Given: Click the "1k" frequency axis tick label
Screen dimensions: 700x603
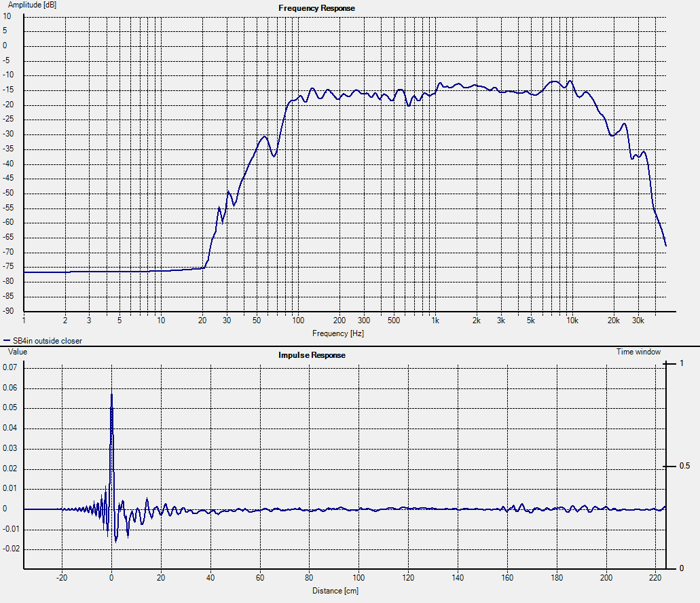Looking at the screenshot, I should 435,321.
